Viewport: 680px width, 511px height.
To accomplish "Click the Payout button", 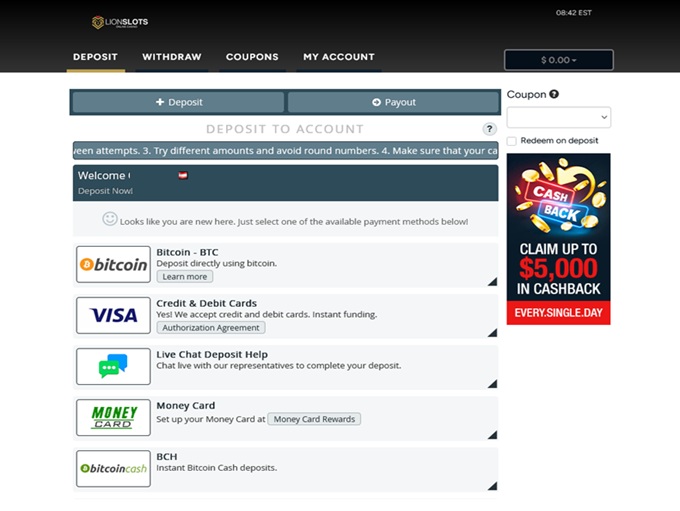I will click(393, 102).
